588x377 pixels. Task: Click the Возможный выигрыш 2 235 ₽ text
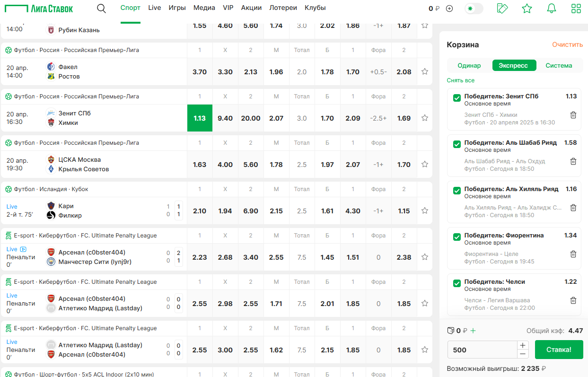click(x=497, y=368)
